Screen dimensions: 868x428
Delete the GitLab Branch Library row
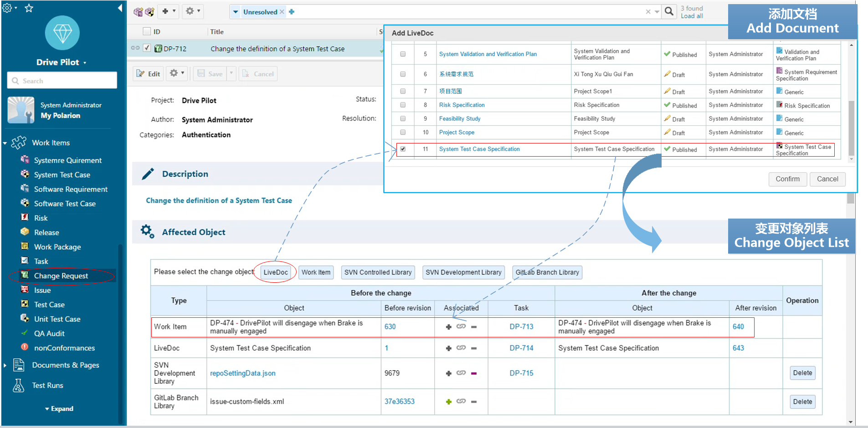[x=802, y=402]
